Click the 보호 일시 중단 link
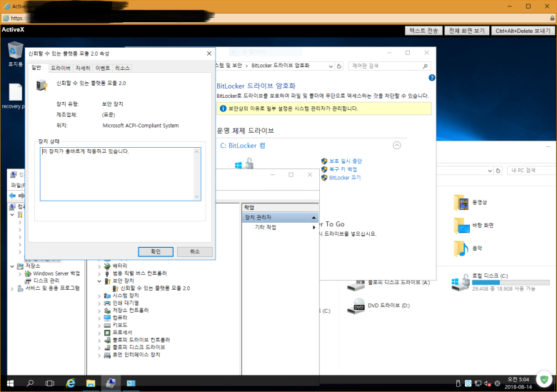Screen dimensions: 557x392 (x=346, y=161)
